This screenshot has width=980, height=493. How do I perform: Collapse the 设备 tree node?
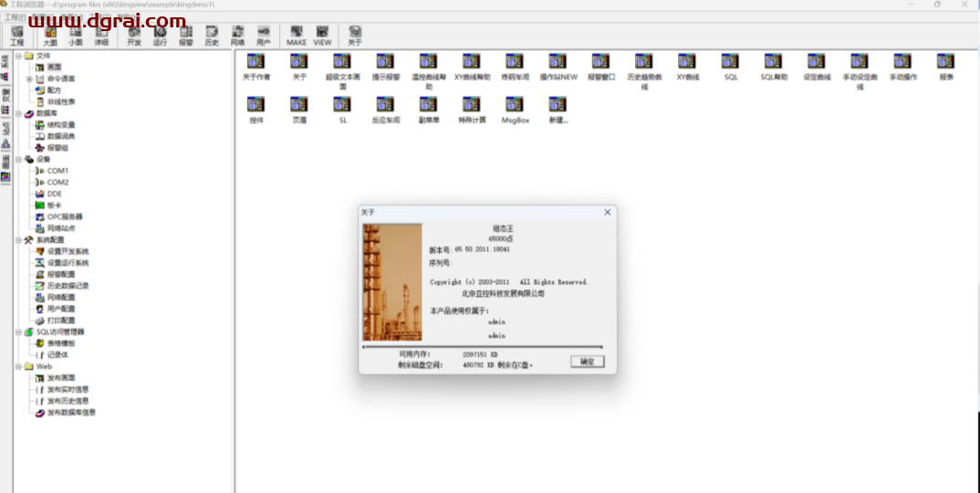18,159
